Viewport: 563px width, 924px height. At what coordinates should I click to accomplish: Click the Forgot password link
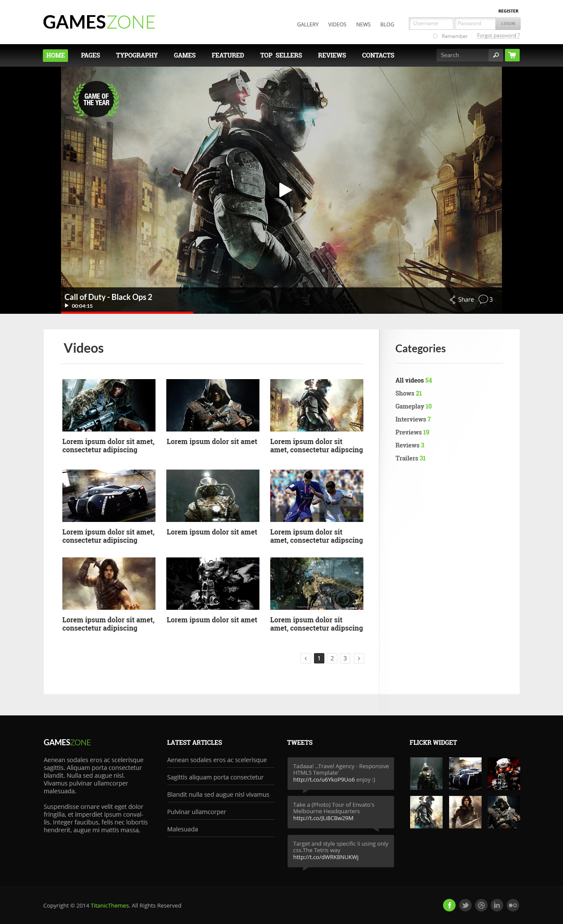tap(498, 35)
